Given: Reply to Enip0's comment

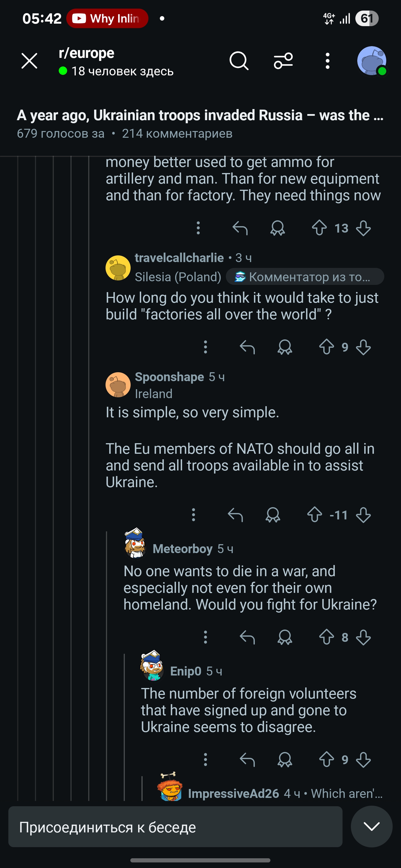Looking at the screenshot, I should tap(247, 759).
